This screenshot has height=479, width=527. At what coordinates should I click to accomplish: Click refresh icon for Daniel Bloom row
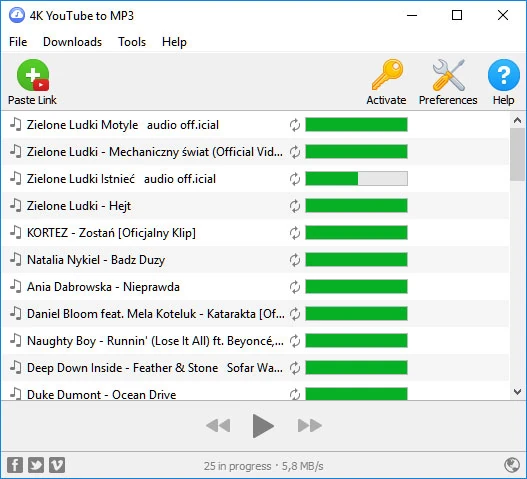point(295,314)
